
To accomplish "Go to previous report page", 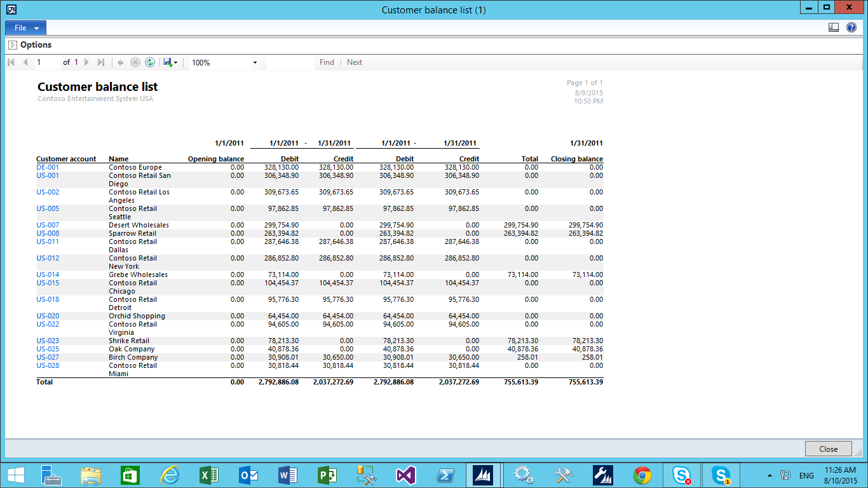I will [25, 62].
